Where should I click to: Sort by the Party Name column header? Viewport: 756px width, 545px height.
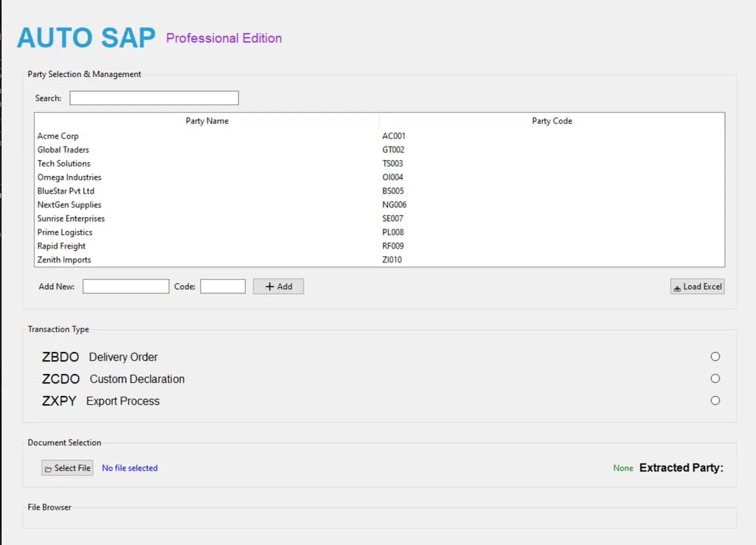207,120
